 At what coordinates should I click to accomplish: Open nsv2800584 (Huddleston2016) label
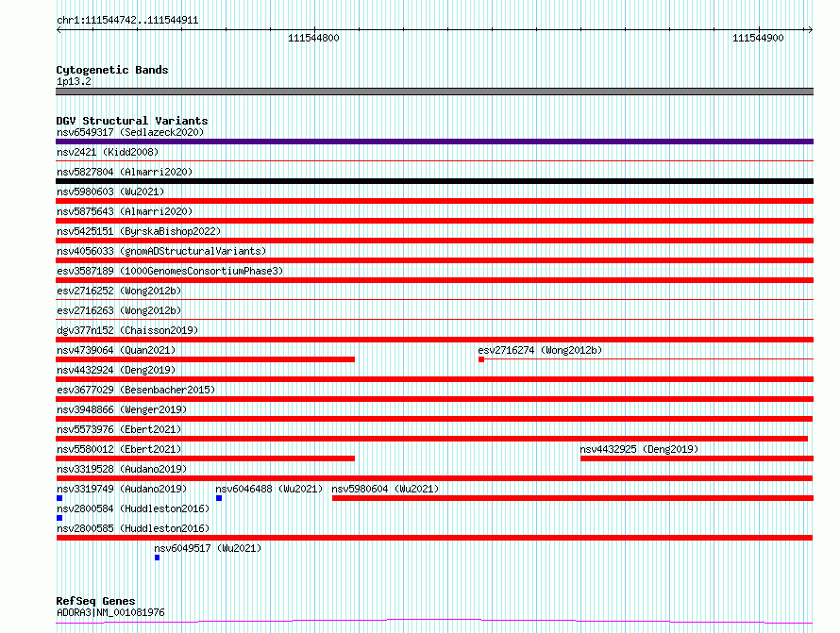click(133, 508)
